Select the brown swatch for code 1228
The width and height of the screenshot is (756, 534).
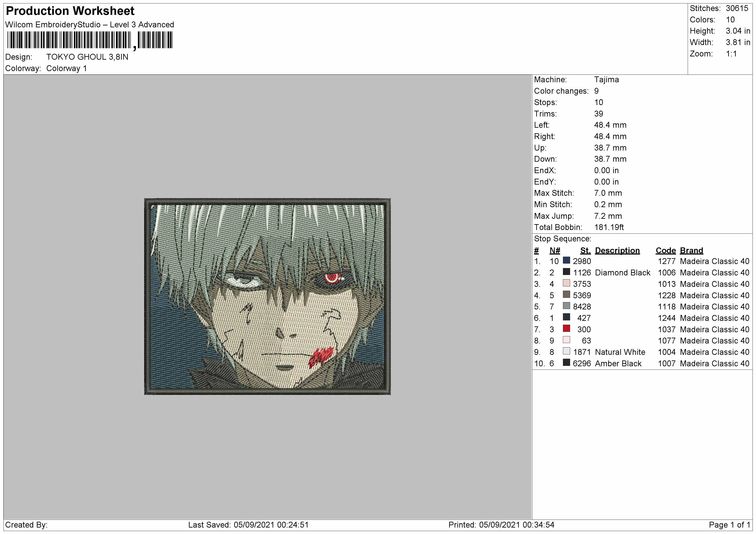(x=566, y=295)
